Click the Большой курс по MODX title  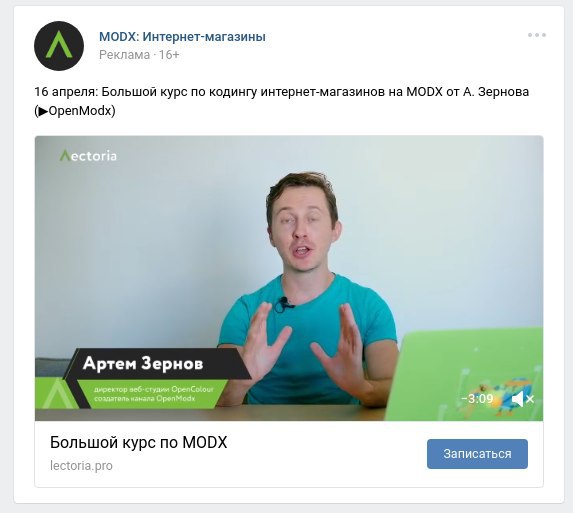tap(138, 442)
